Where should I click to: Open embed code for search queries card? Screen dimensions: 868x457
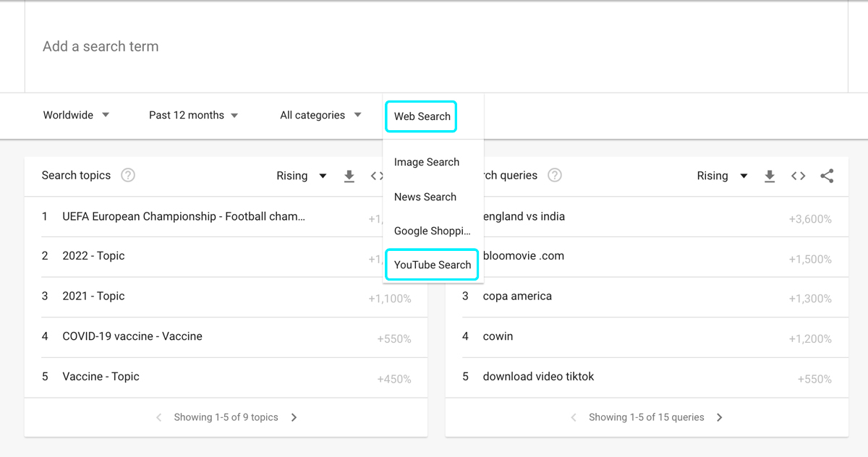pos(798,176)
